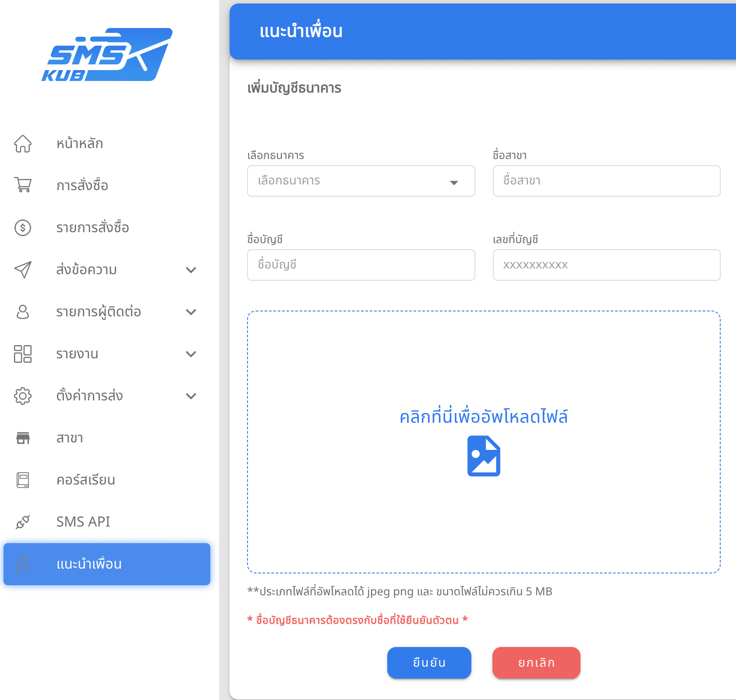Click the paper plane send icon
The width and height of the screenshot is (736, 700).
point(23,270)
